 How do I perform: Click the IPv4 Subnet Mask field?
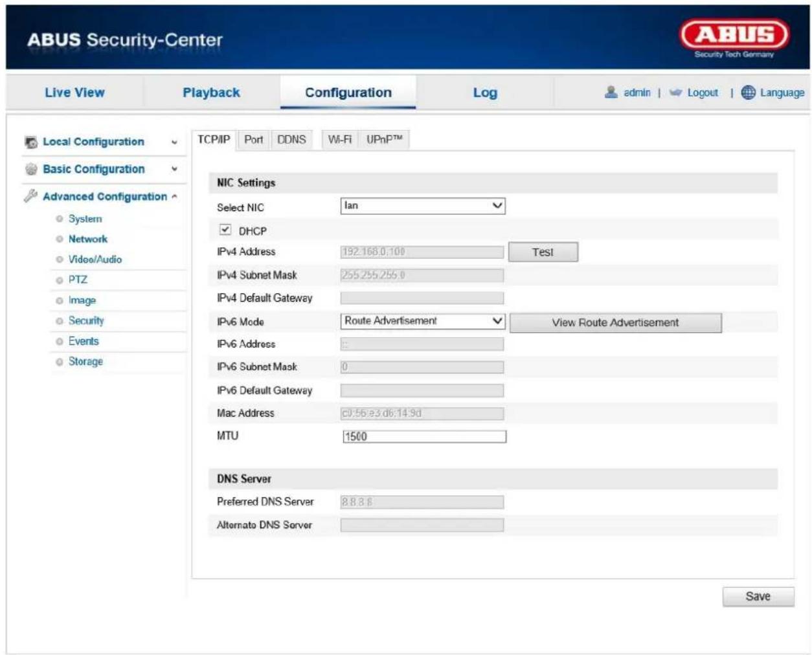click(x=422, y=275)
